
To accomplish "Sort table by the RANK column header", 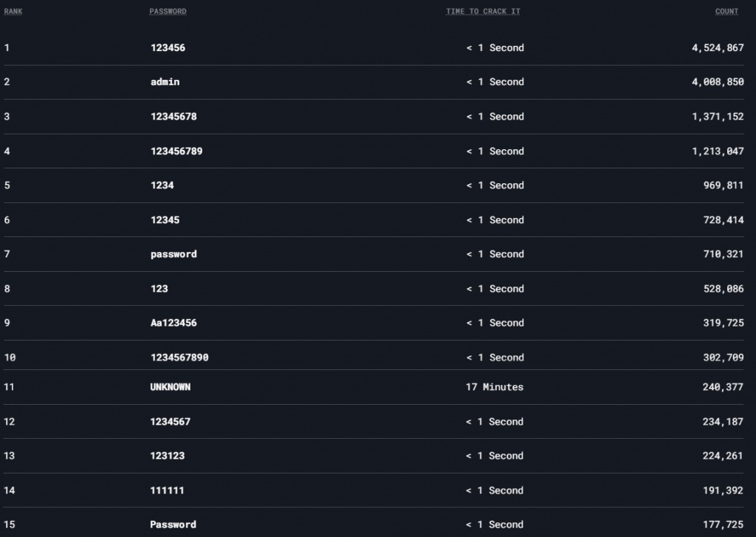I will tap(13, 12).
